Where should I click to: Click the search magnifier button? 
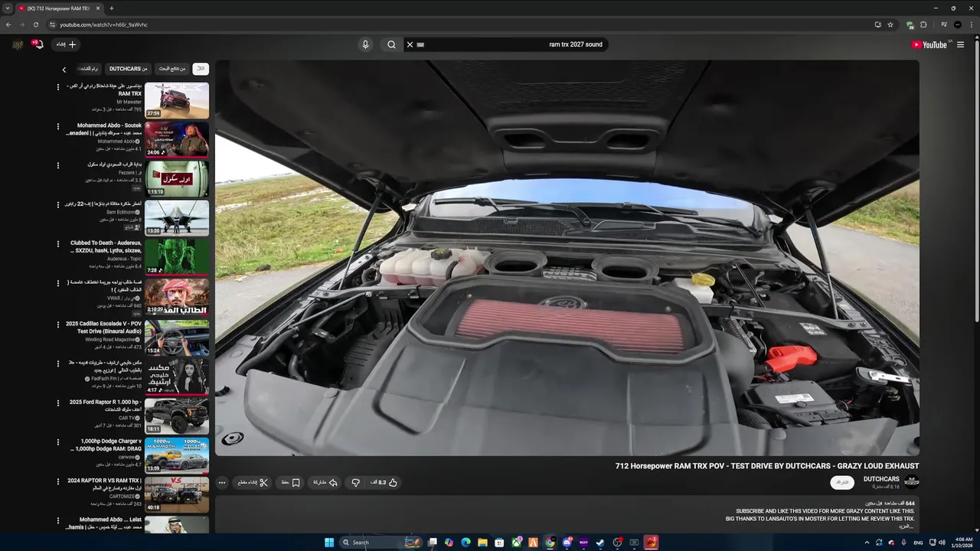(x=391, y=44)
